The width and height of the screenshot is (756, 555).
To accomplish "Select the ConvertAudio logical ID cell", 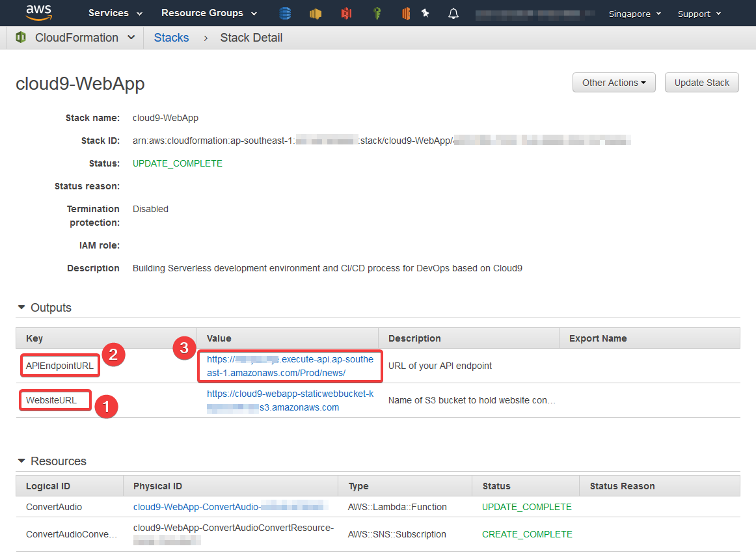I will click(x=54, y=507).
